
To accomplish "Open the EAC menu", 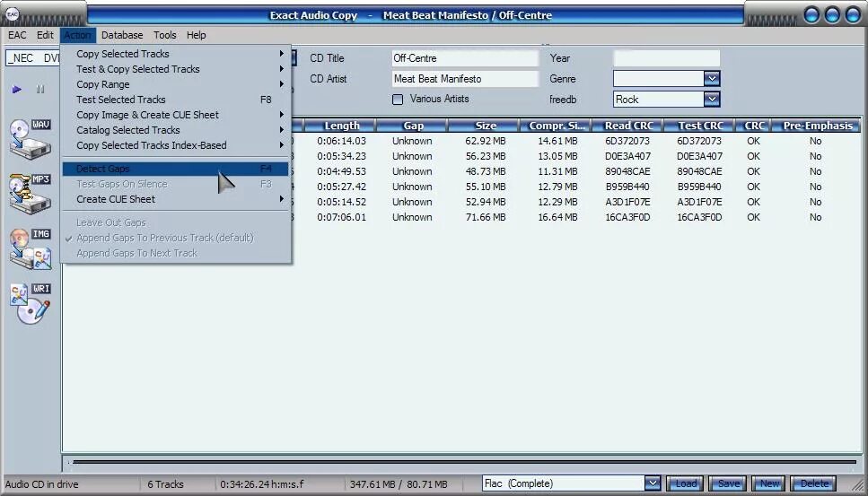I will point(17,35).
